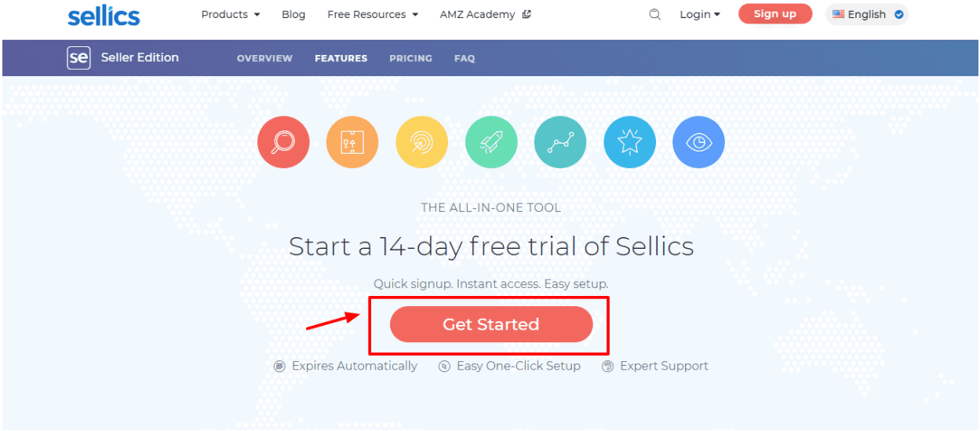Click the Seller Edition 'se' logo
Image resolution: width=980 pixels, height=431 pixels.
pyautogui.click(x=78, y=57)
